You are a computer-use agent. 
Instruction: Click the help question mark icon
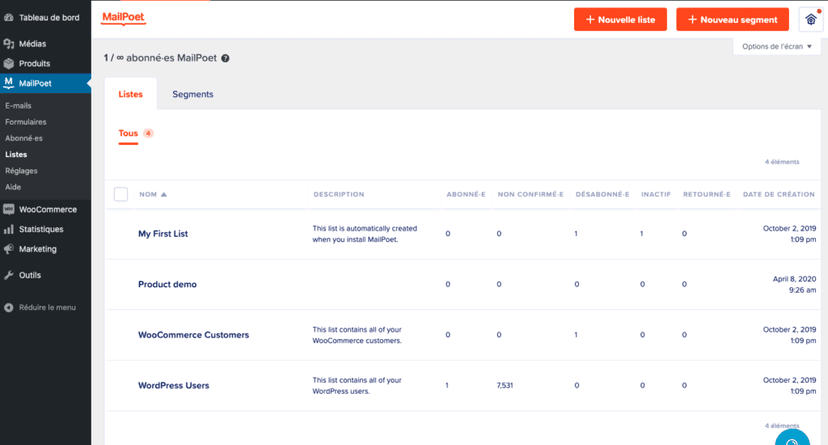tap(225, 58)
